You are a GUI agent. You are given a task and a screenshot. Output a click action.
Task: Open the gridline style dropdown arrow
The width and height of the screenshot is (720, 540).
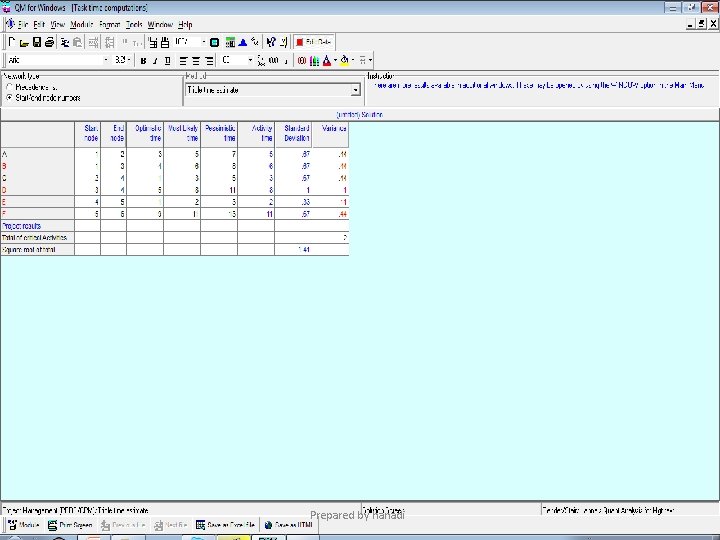[370, 60]
